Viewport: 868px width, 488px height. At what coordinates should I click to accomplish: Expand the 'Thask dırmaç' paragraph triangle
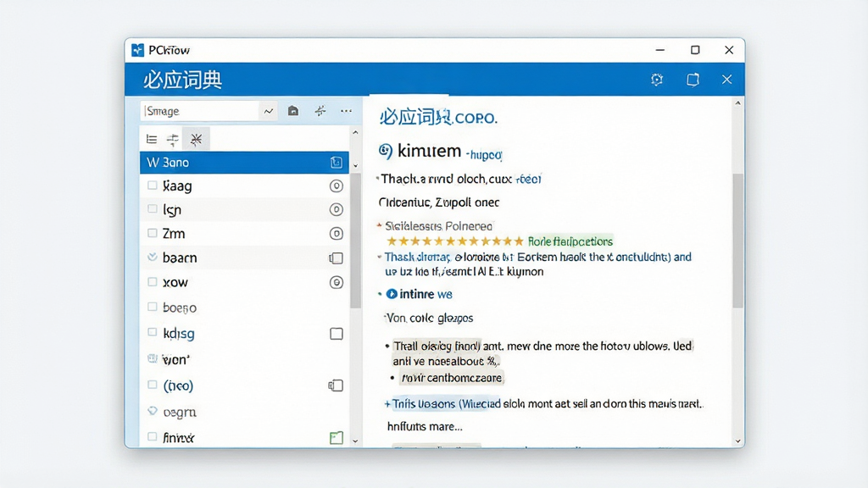coord(379,257)
